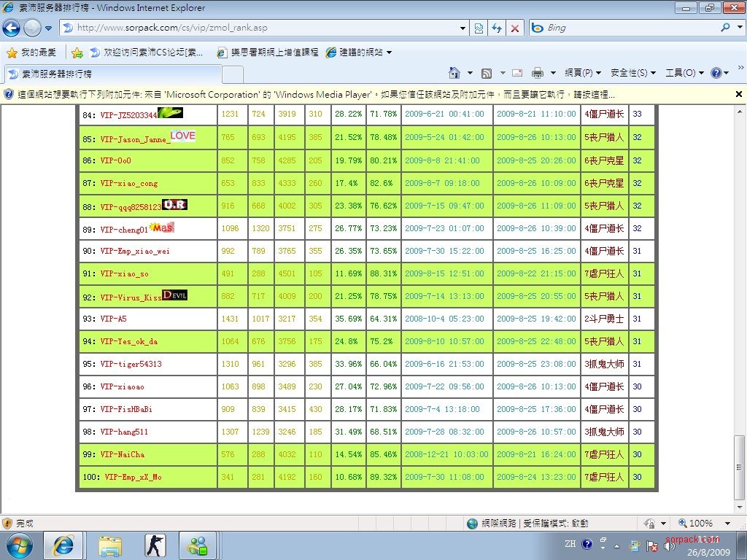
Task: Click the Home toolbar icon
Action: coord(454,73)
